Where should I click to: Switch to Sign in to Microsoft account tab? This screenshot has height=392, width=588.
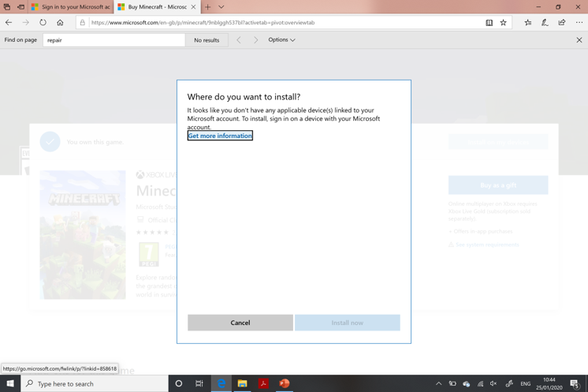[x=71, y=7]
